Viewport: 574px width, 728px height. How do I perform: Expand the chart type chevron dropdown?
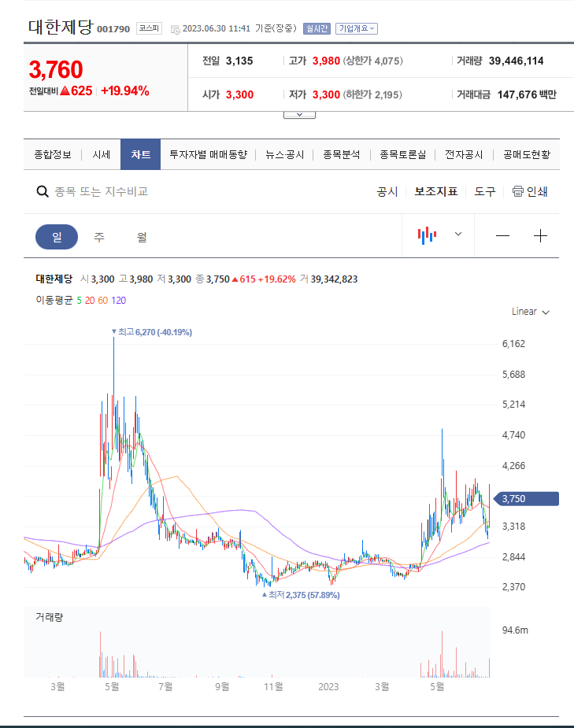click(x=458, y=234)
